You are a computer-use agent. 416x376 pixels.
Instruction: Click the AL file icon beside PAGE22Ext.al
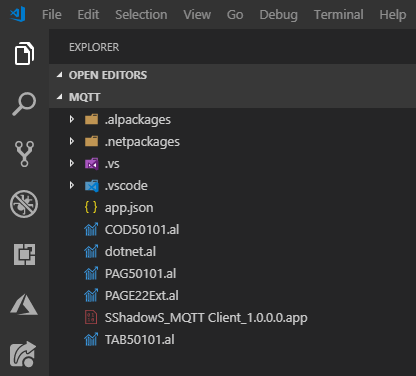tap(91, 295)
